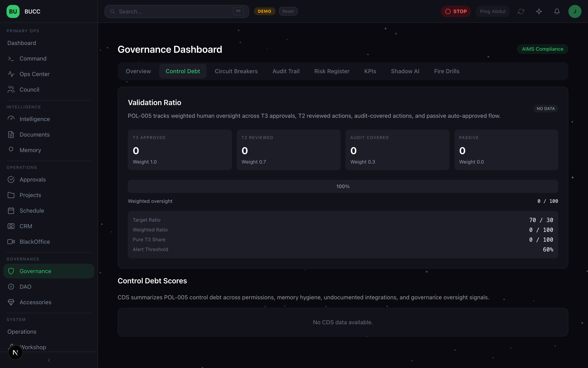
Task: Click the T3 Approved stat card
Action: (x=180, y=150)
